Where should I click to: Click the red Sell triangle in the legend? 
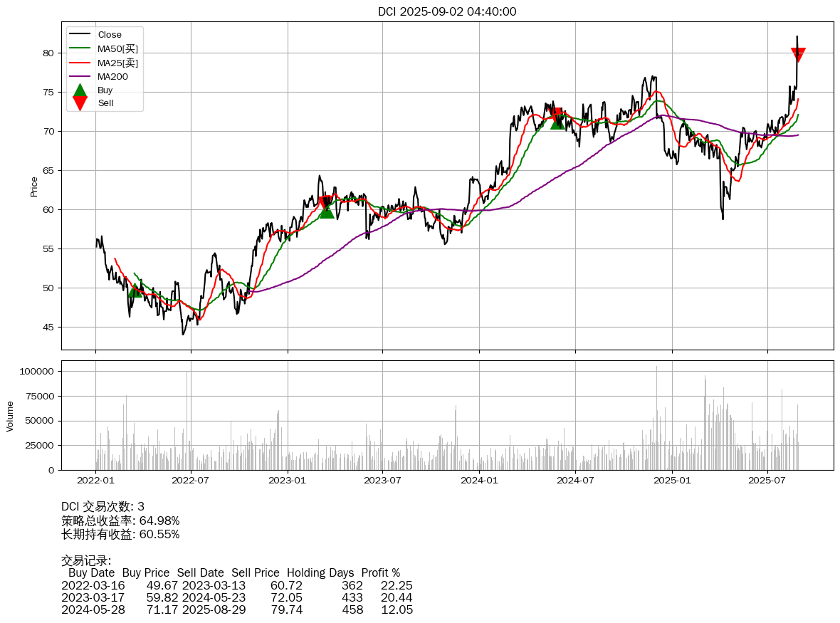pyautogui.click(x=80, y=103)
